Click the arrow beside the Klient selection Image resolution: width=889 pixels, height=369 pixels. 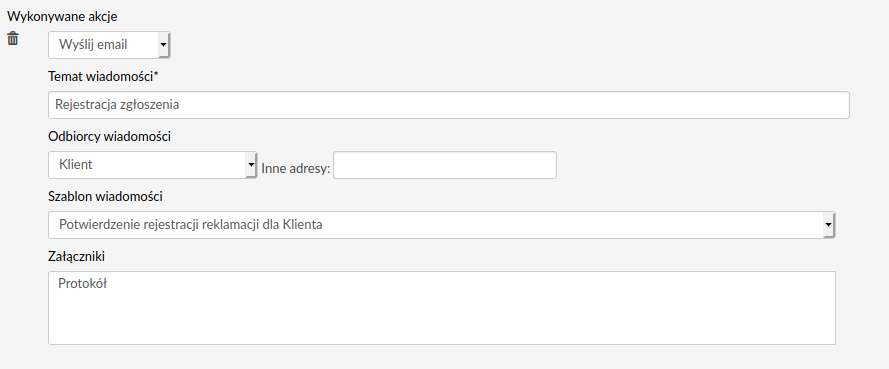point(251,165)
